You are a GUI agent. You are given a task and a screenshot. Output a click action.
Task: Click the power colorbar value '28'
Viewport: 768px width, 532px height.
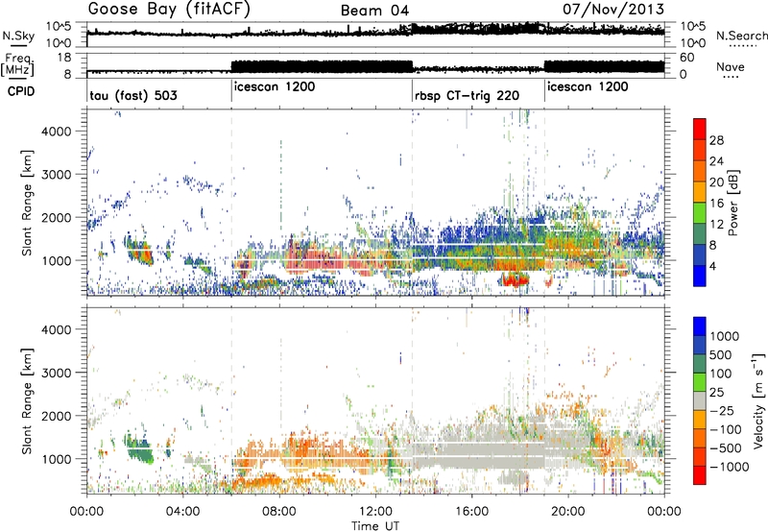pyautogui.click(x=716, y=140)
